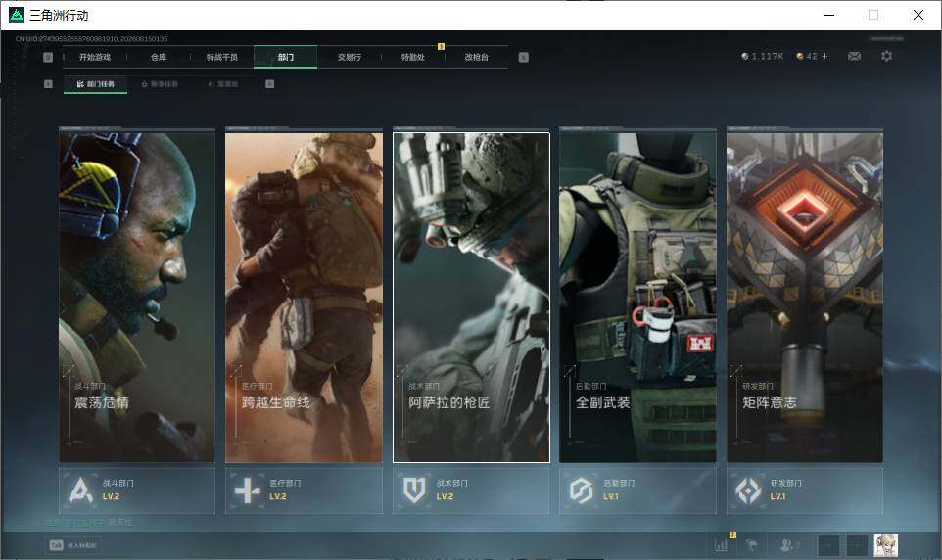Click the 1,117K currency icon

click(x=745, y=56)
